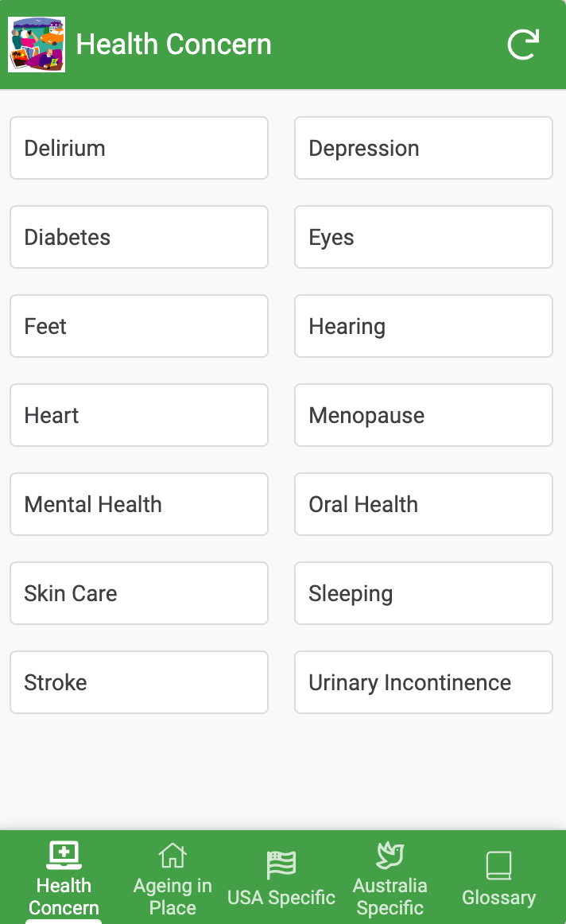Open the Feet topic

[139, 326]
